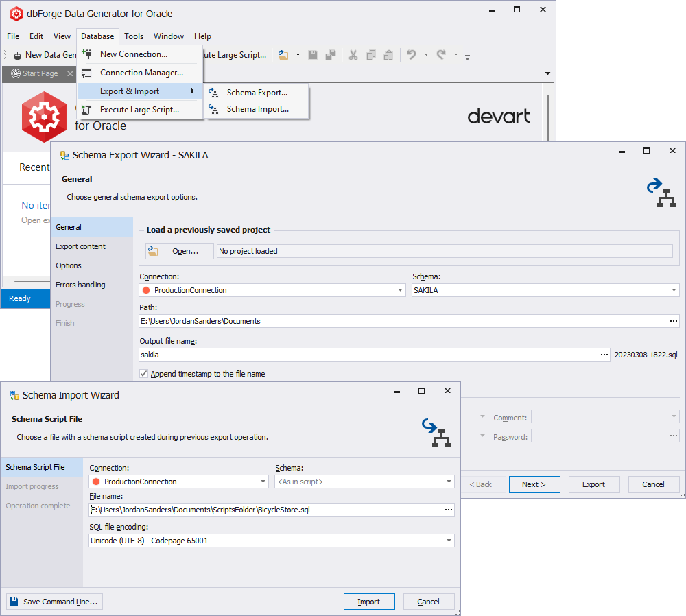Screen dimensions: 686x616
Task: Click the Password field ellipsis button
Action: 674,436
